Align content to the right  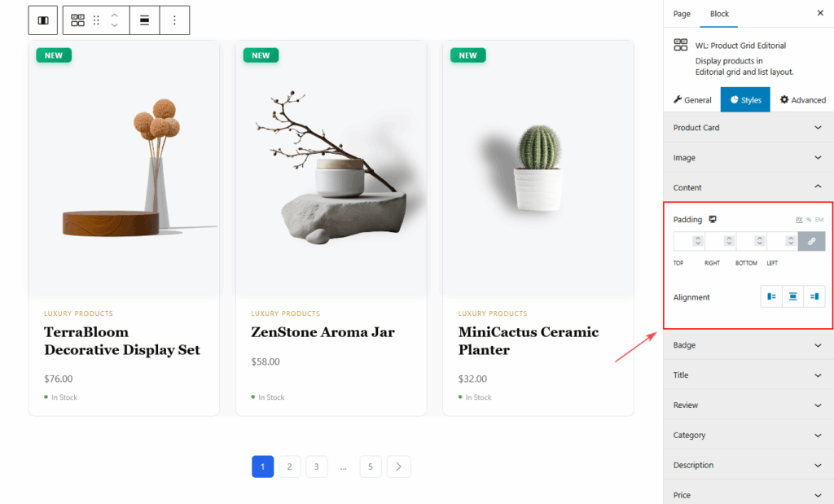point(814,297)
